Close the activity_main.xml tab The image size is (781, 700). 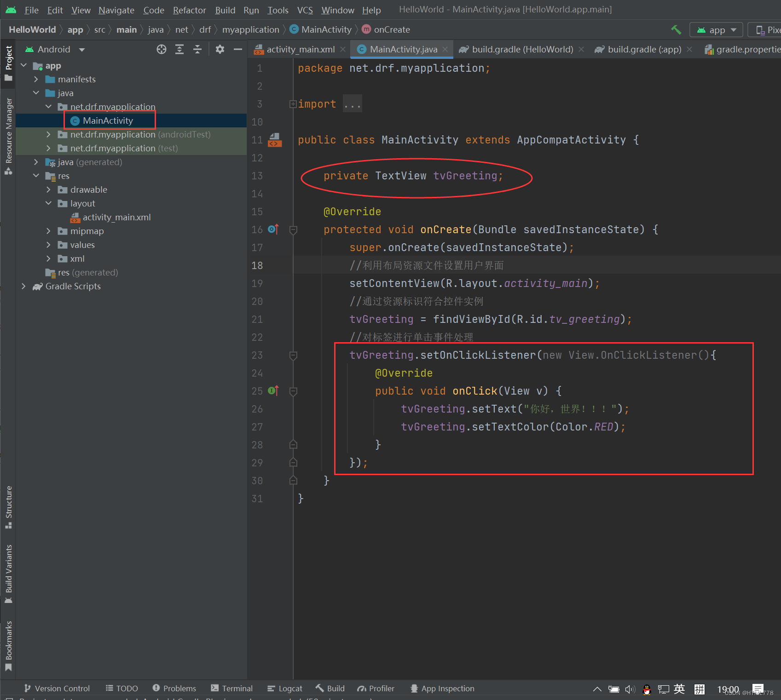coord(343,49)
